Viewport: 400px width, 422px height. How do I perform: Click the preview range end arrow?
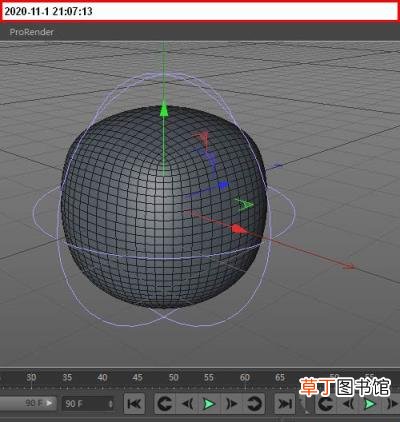point(49,403)
